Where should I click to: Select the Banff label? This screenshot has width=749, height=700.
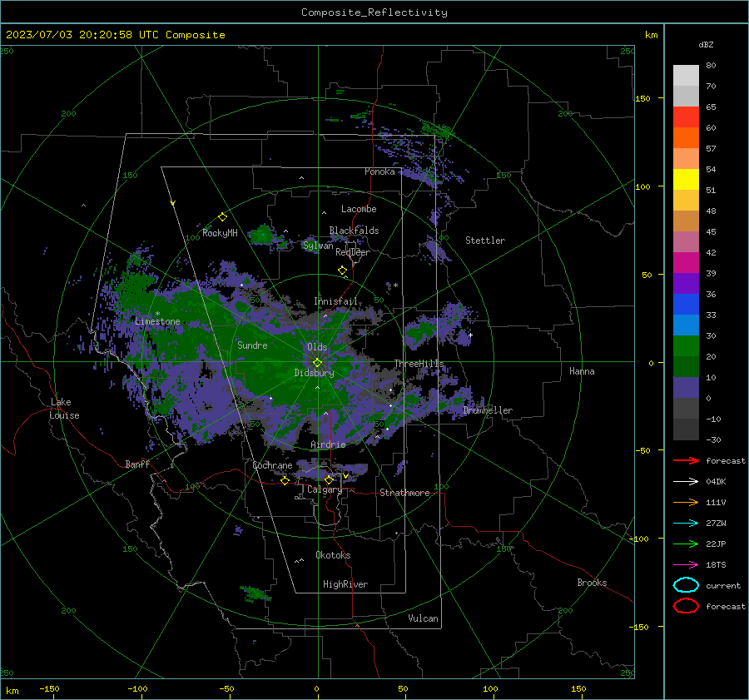click(137, 464)
